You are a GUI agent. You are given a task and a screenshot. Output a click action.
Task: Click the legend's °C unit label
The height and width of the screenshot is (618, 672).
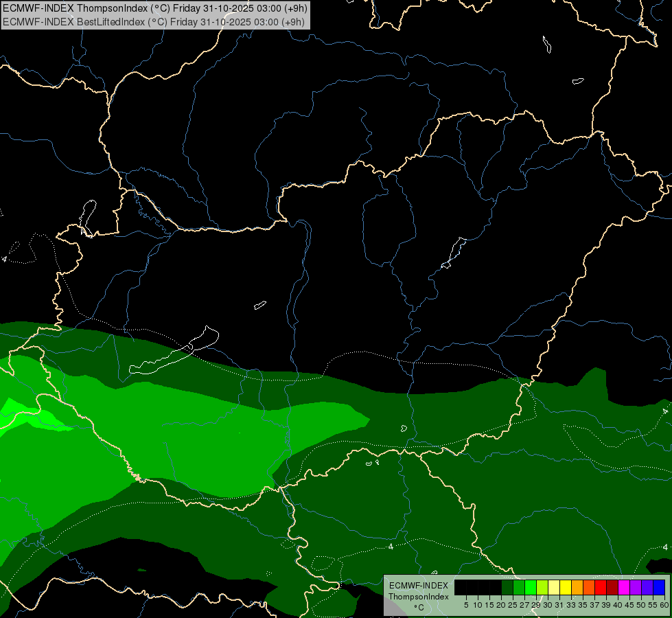tap(419, 608)
